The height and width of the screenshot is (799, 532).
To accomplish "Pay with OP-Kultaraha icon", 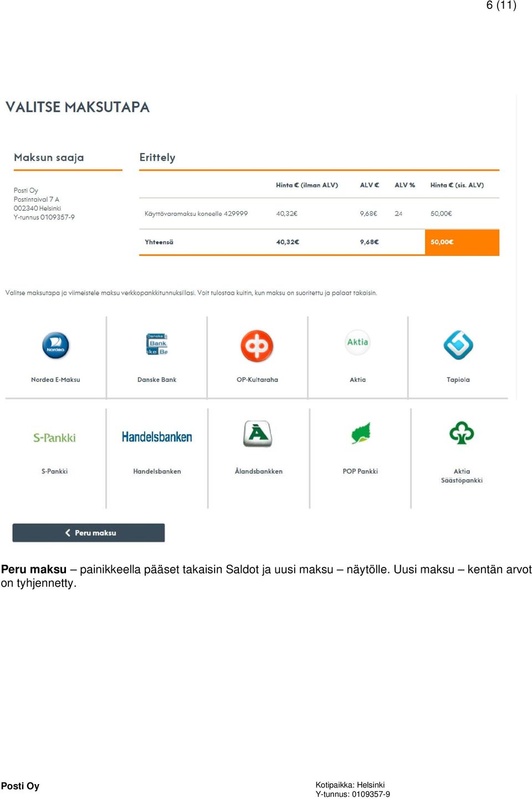I will coord(257,346).
